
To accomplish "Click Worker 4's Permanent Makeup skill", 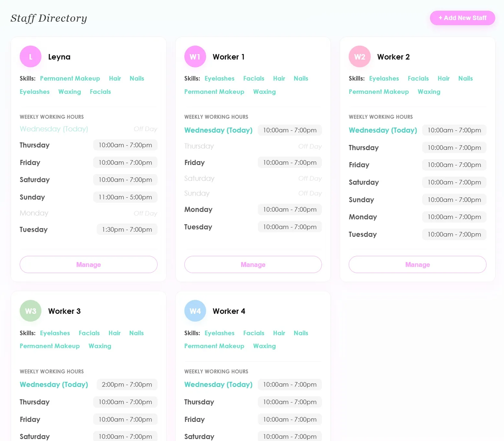I will [x=214, y=346].
